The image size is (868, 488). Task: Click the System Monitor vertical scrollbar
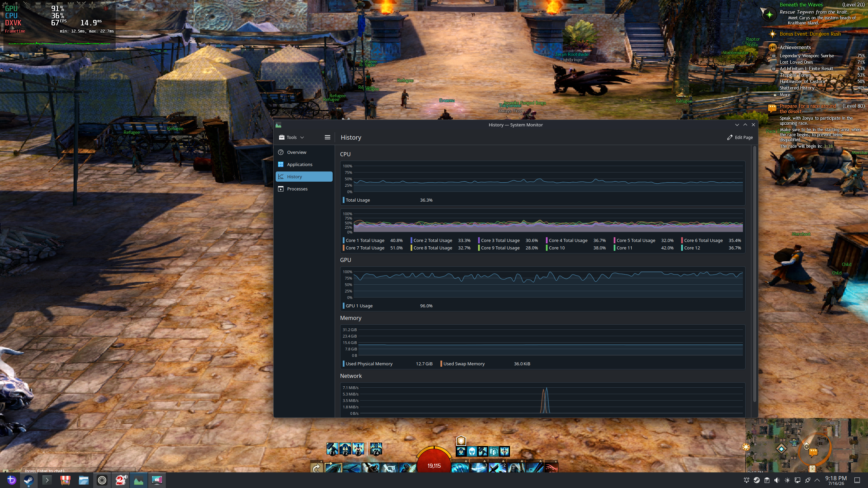coord(754,274)
